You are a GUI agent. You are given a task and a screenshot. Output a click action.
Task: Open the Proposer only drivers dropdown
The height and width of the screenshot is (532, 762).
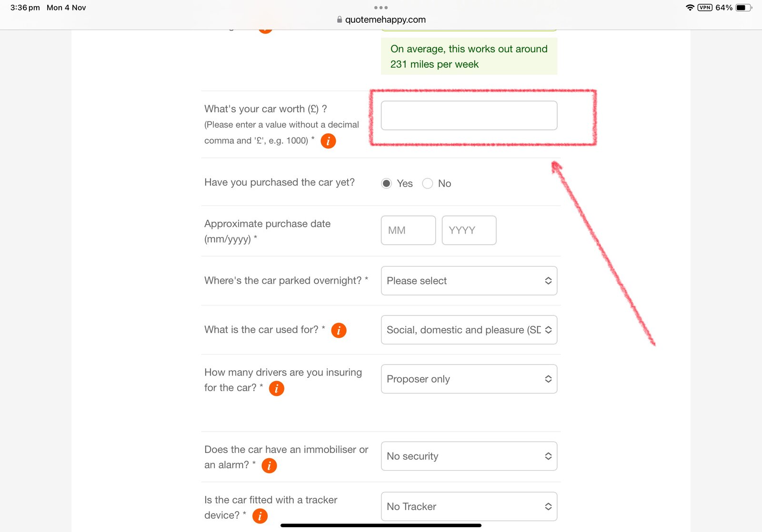pos(469,379)
